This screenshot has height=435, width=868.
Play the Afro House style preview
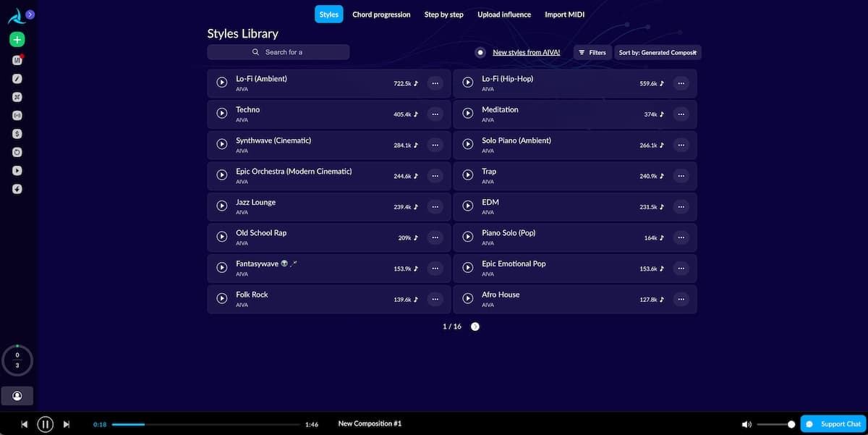468,299
